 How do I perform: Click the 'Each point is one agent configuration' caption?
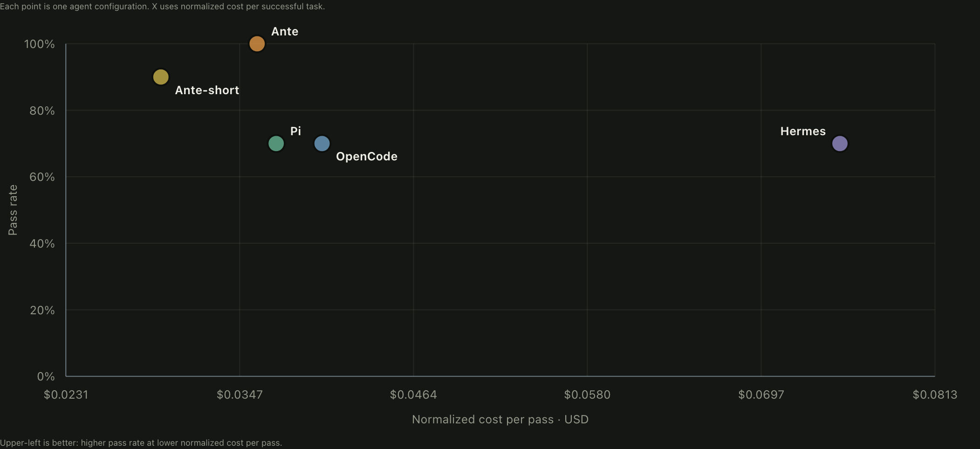point(163,7)
